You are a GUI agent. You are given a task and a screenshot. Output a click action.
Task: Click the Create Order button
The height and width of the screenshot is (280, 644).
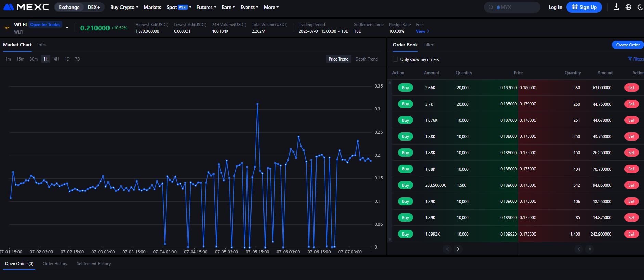tap(628, 45)
